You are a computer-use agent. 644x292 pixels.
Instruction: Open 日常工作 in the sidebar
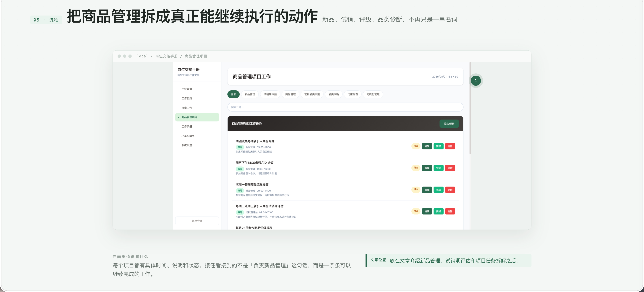pyautogui.click(x=197, y=108)
